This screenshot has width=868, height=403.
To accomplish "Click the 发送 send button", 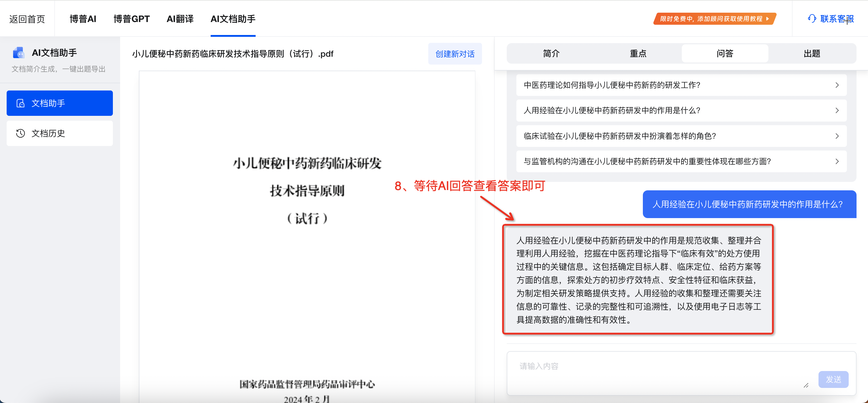I will click(x=833, y=379).
